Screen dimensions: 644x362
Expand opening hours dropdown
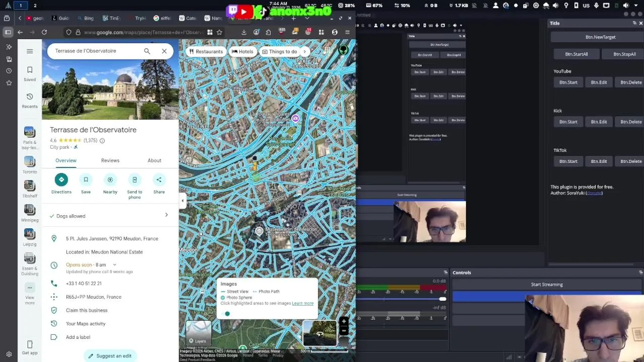tap(115, 265)
